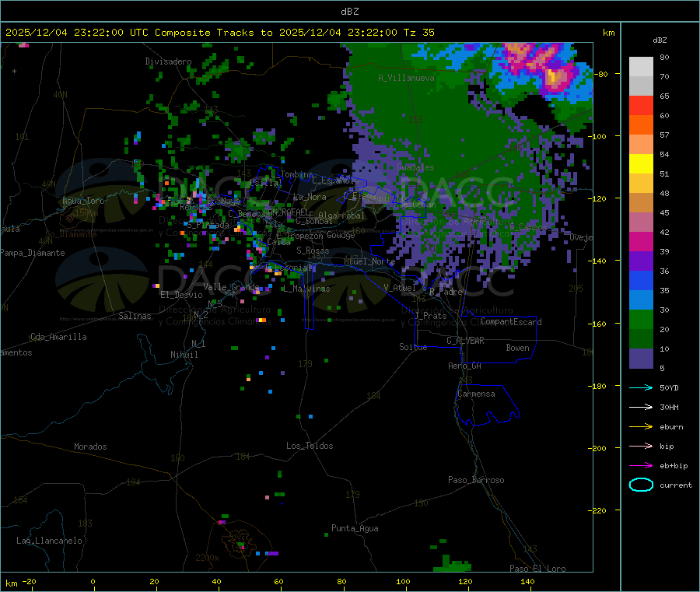700x592 pixels.
Task: Click the 'eburn' legend label
Action: coord(671,427)
